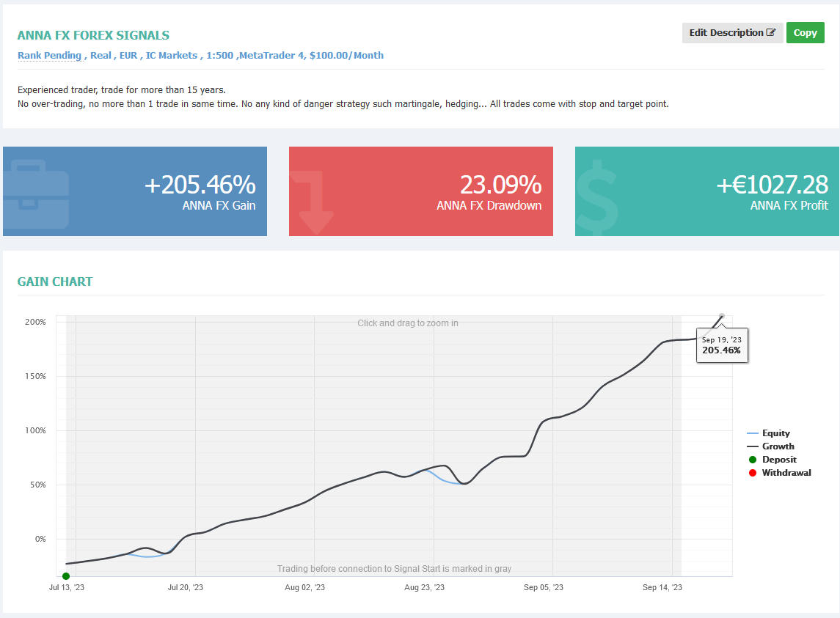
Task: Click the 23.09% ANNA FX Drawdown card
Action: point(421,191)
